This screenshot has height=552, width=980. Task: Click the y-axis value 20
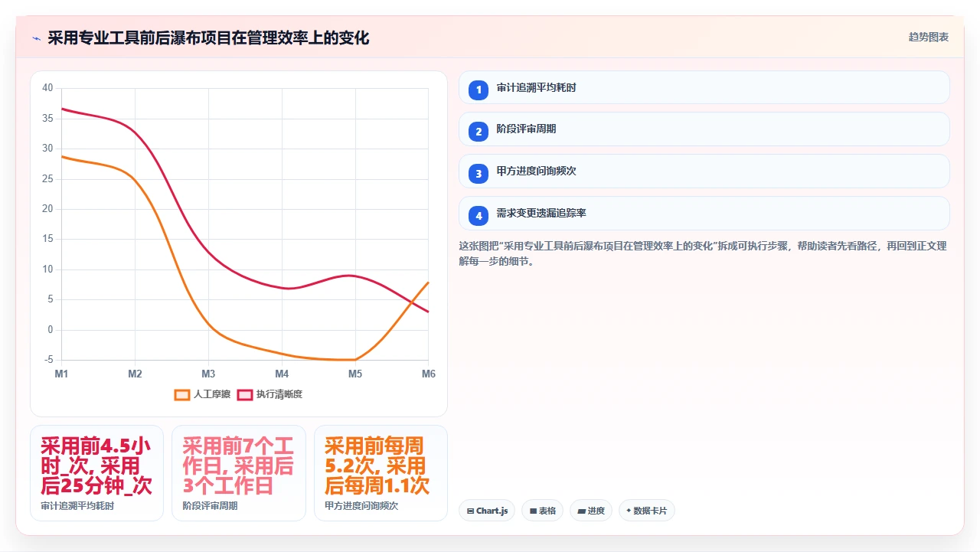tap(47, 209)
